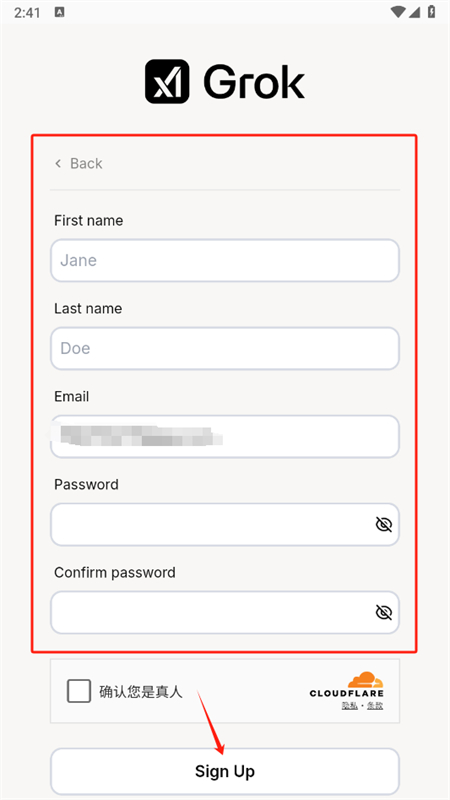Click the Back chevron arrow

[x=58, y=163]
